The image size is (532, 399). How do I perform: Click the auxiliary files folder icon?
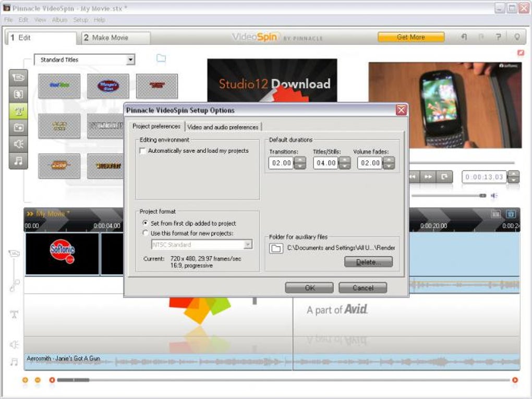pos(276,248)
